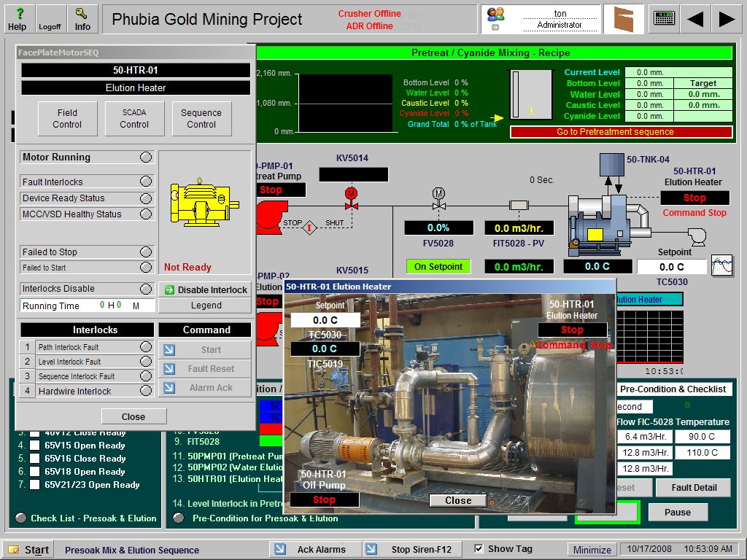
Task: Select Field Control on the faceplate
Action: pos(67,118)
